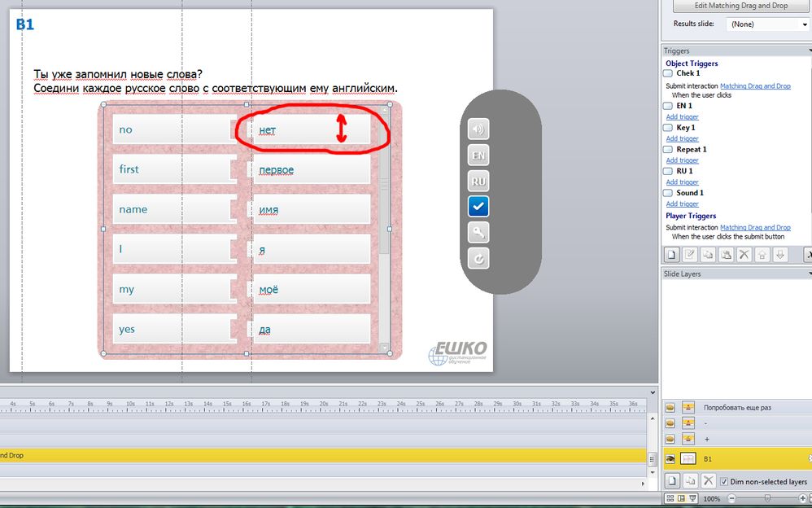The width and height of the screenshot is (812, 508).
Task: Click the sound speaker button on the slide
Action: pyautogui.click(x=478, y=129)
